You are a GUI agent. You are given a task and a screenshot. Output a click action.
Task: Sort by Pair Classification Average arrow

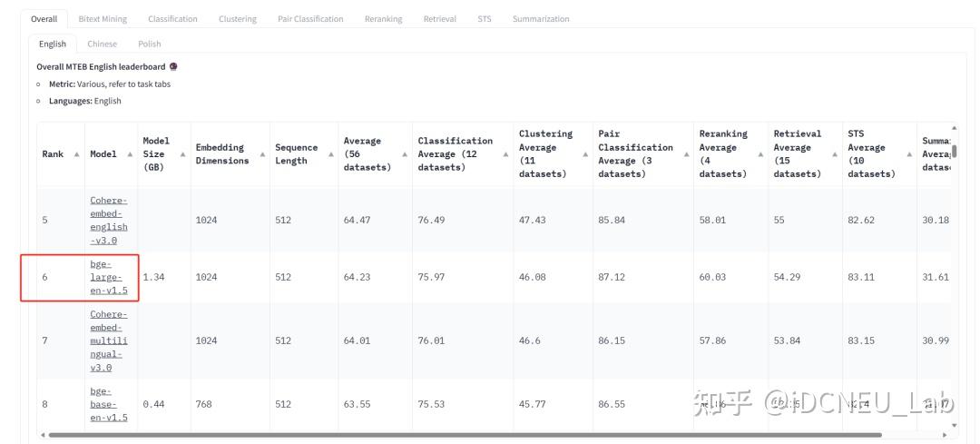686,153
